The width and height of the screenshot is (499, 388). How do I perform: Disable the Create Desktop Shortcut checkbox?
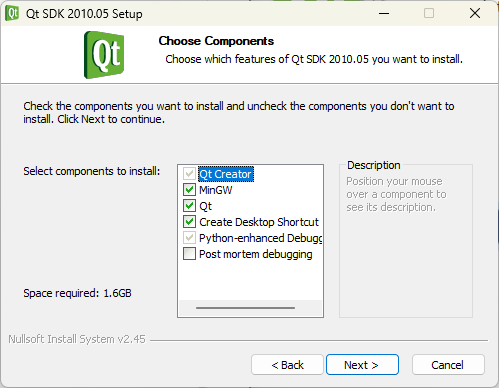(x=189, y=222)
